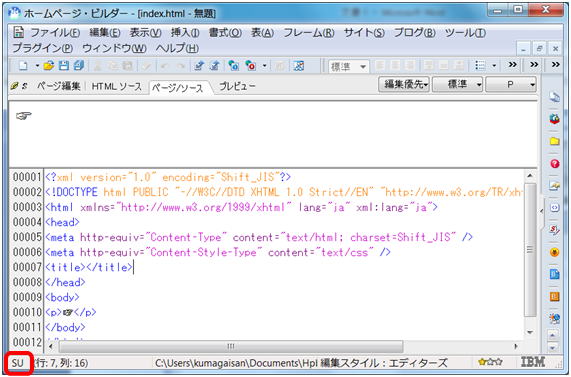Viewport: 571px width, 377px height.
Task: Expand first toolbar overflow chevron
Action: (513, 65)
